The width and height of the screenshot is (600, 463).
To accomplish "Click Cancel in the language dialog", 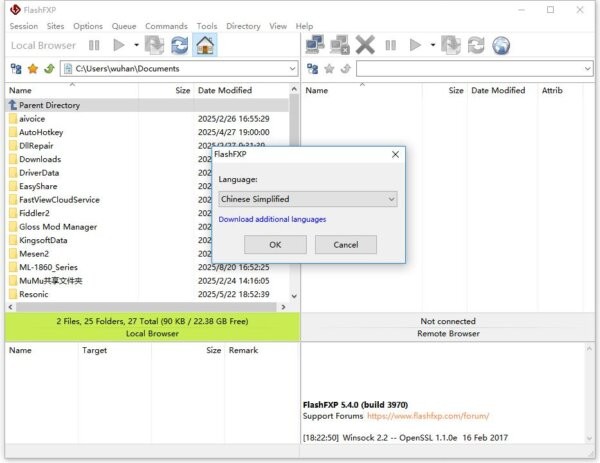I will click(x=346, y=245).
